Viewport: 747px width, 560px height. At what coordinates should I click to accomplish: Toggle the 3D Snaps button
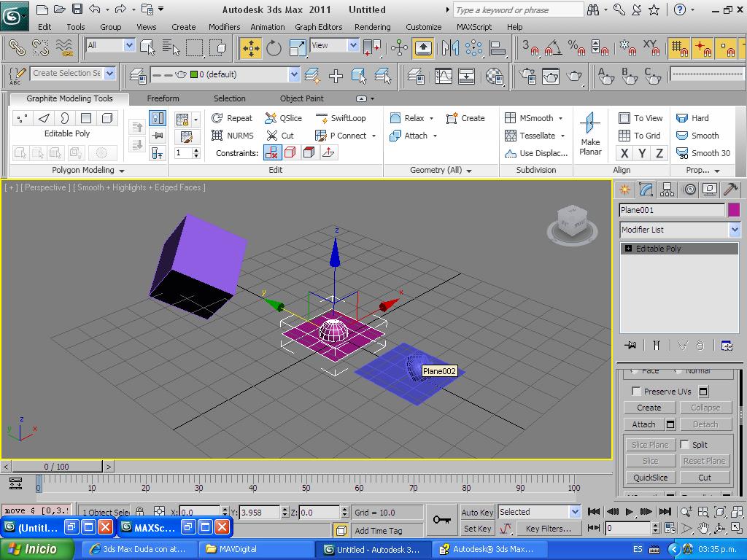coord(530,47)
